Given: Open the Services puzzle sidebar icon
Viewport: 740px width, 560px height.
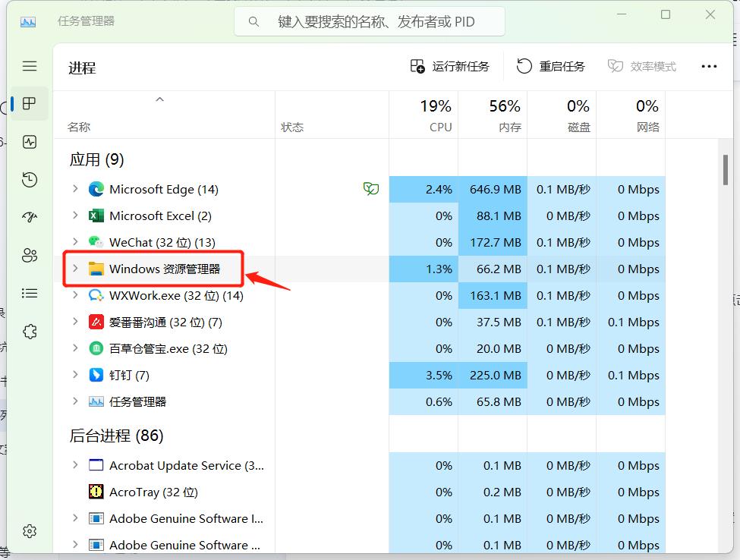Looking at the screenshot, I should point(30,331).
